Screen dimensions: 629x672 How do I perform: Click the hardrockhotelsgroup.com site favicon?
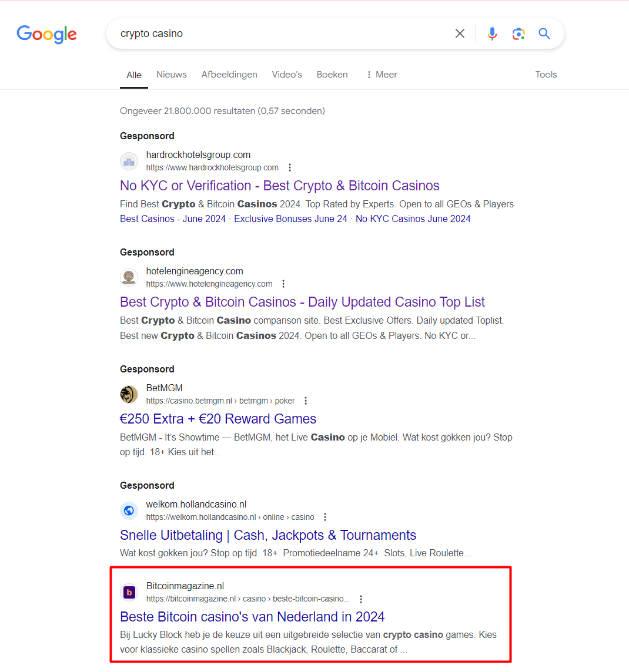tap(129, 161)
